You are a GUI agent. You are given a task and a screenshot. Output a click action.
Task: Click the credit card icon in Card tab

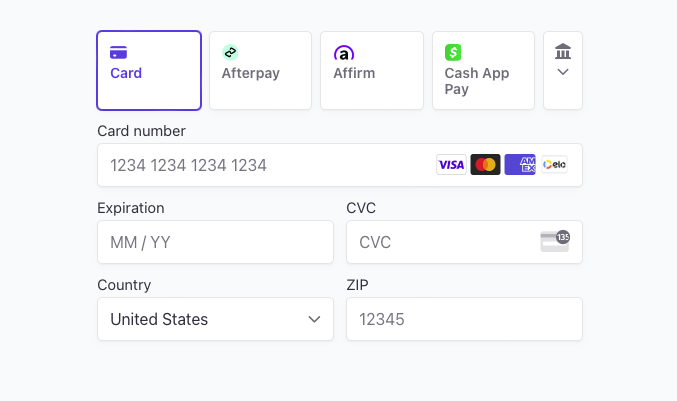(118, 53)
